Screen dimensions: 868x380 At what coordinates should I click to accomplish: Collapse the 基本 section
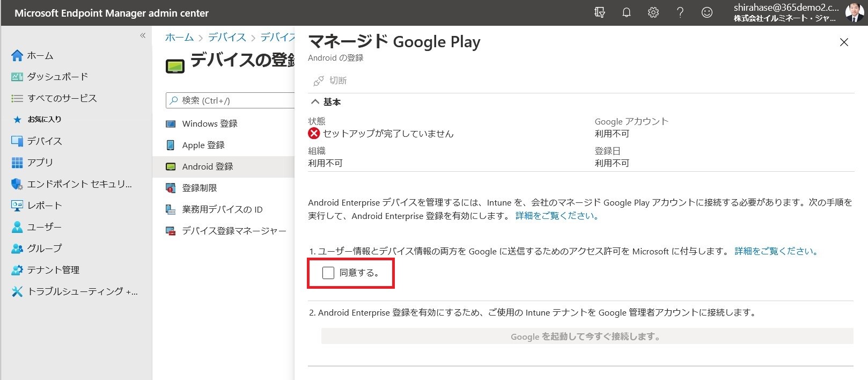coord(326,102)
